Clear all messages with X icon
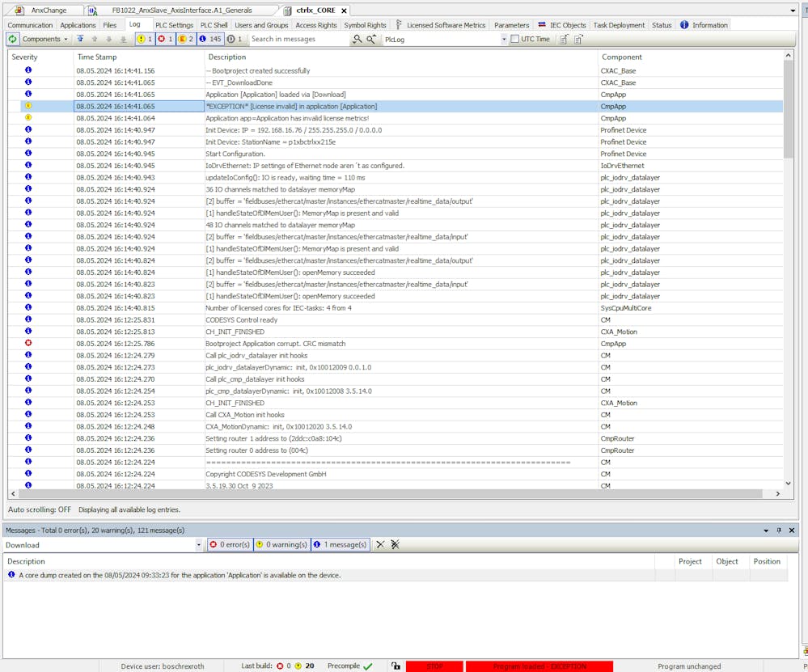Viewport: 808px width, 672px height. pos(380,545)
